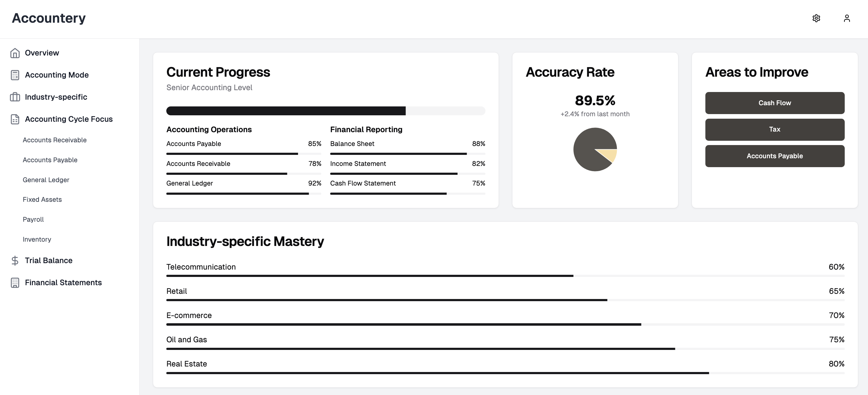Viewport: 868px width, 395px height.
Task: Open the settings gear icon
Action: (x=816, y=18)
